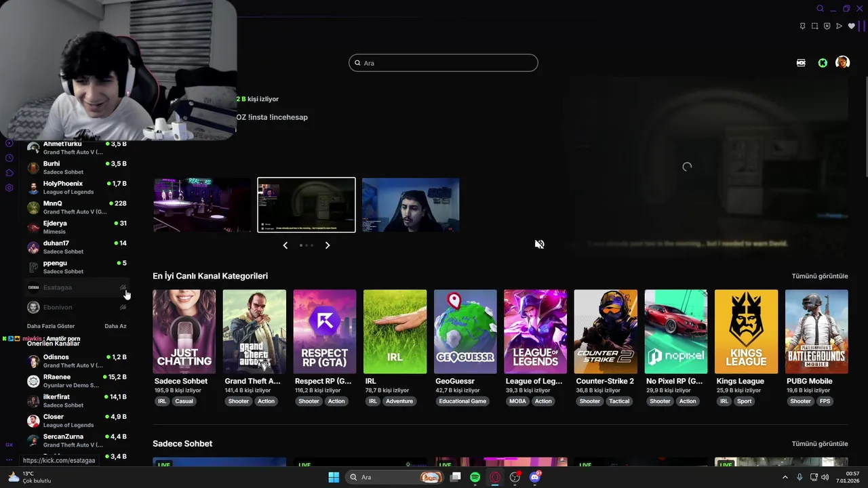Open sidebar player icon
Image resolution: width=868 pixels, height=488 pixels.
[9, 143]
